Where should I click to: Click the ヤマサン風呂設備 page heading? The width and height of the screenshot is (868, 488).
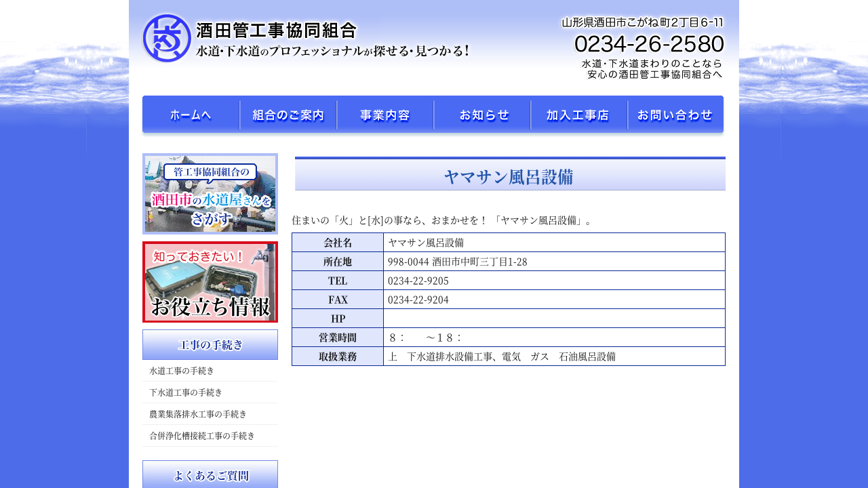click(509, 177)
